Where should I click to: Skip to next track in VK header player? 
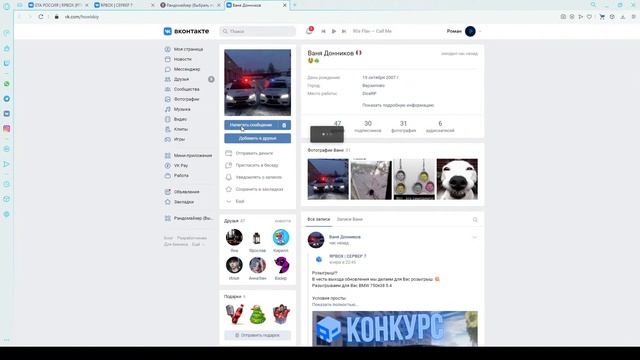[344, 31]
